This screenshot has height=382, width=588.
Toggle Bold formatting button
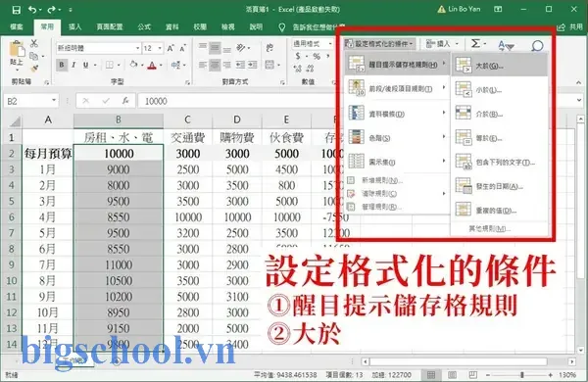click(62, 65)
